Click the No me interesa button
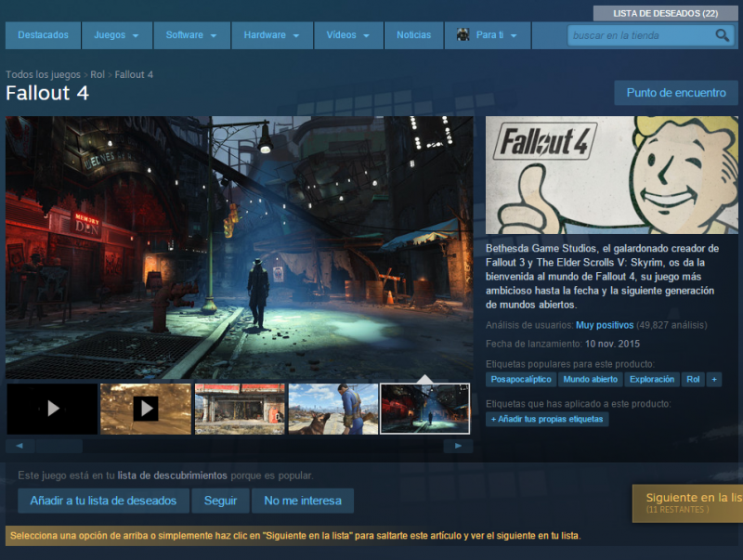The width and height of the screenshot is (743, 560). [x=303, y=501]
